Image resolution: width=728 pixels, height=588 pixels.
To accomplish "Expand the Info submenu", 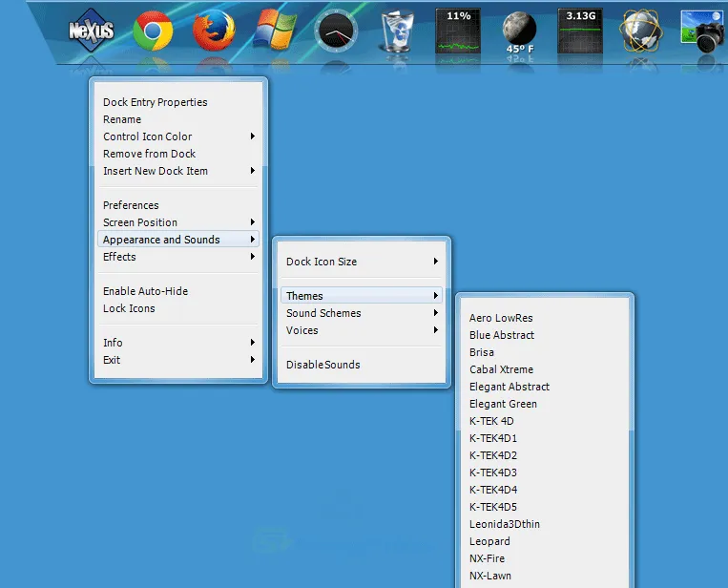I will 178,343.
